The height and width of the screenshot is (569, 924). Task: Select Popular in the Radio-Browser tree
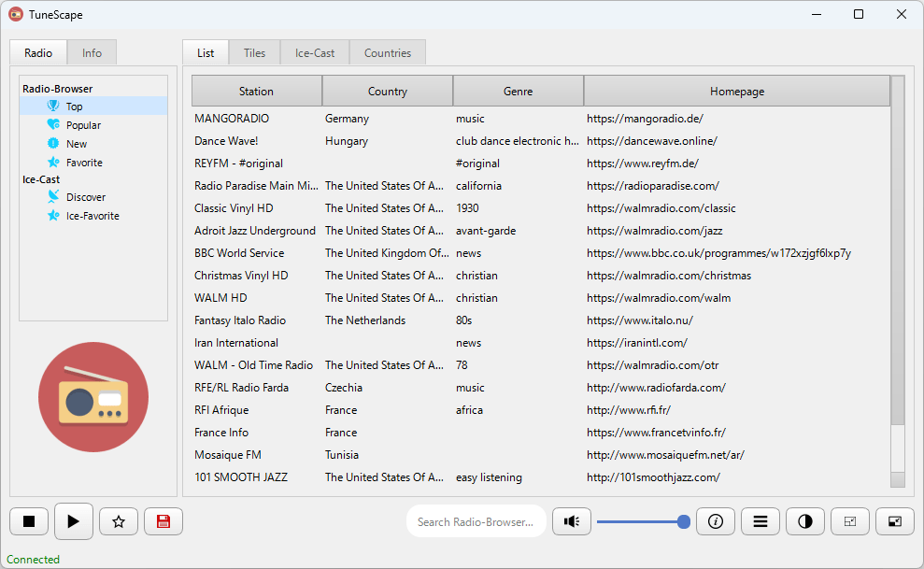tap(83, 125)
